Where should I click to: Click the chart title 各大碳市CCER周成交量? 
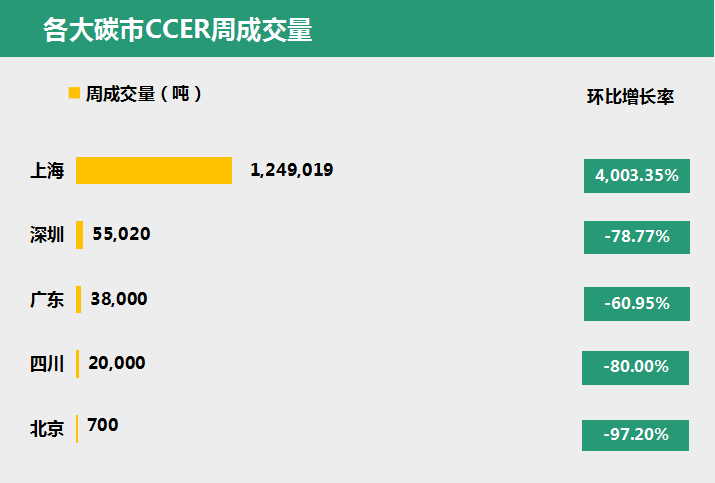coord(177,30)
